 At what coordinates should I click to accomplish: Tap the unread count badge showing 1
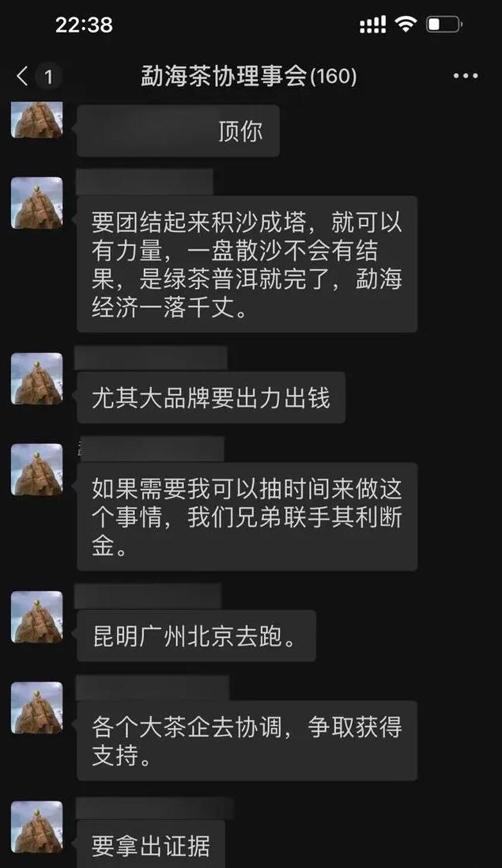(49, 77)
